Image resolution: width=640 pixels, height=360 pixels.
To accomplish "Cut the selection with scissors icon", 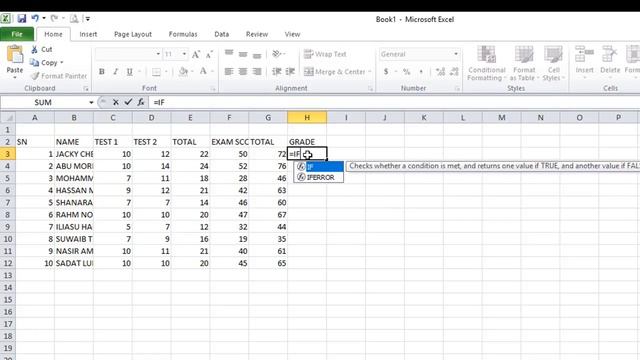I will [x=35, y=49].
